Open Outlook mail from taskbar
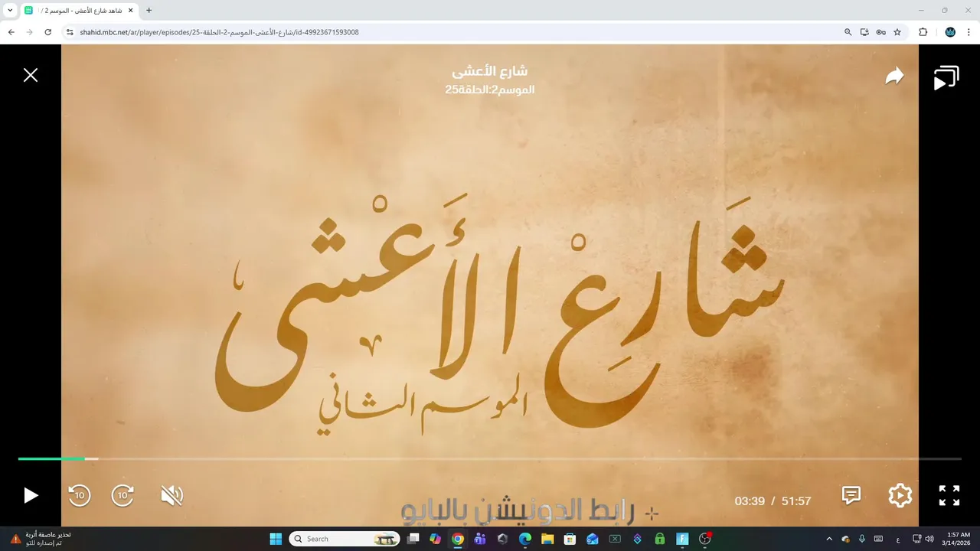The width and height of the screenshot is (980, 551). (x=593, y=539)
